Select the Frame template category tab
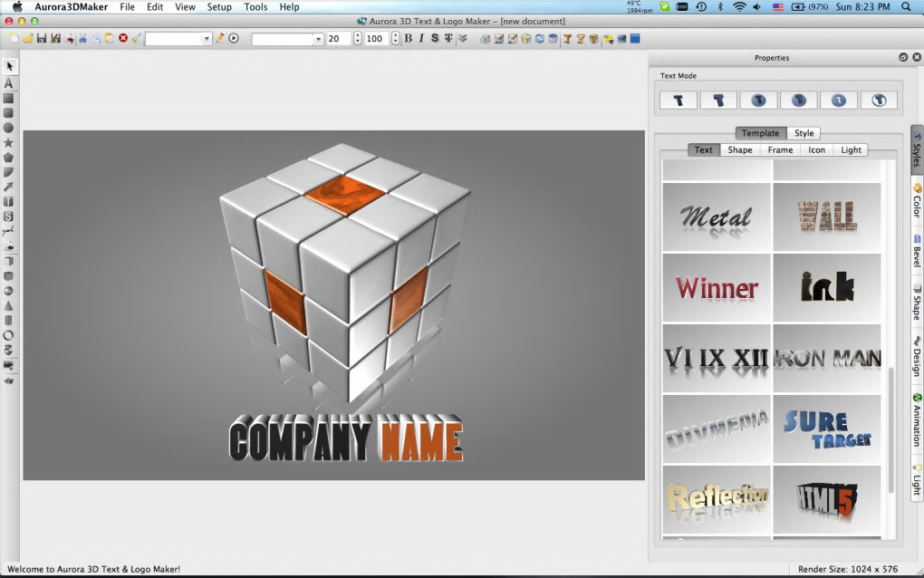The width and height of the screenshot is (924, 578). 780,149
